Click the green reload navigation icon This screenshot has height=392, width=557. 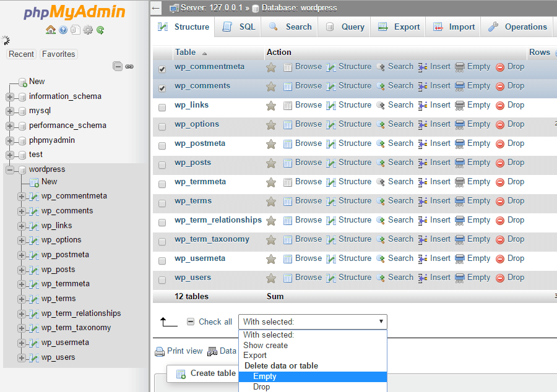[x=100, y=30]
